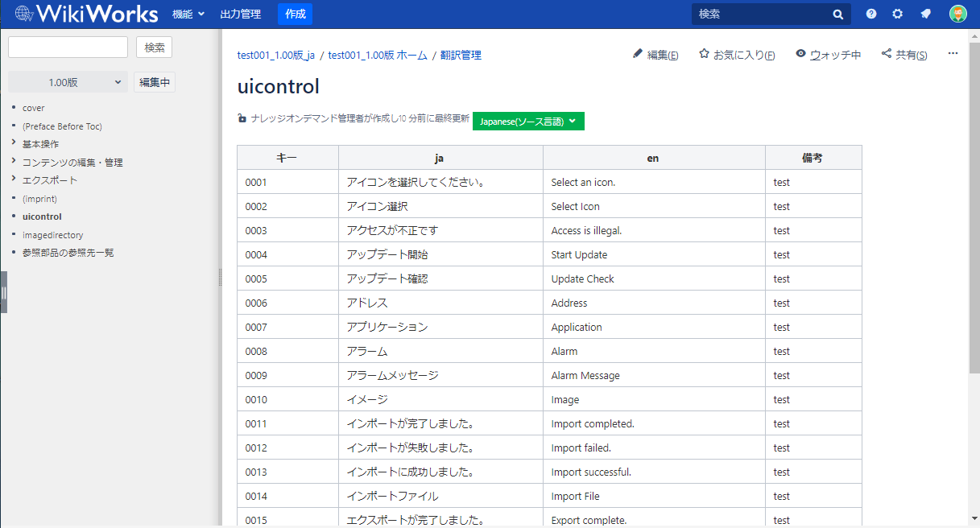Open the user profile avatar
This screenshot has width=980, height=528.
click(x=957, y=14)
